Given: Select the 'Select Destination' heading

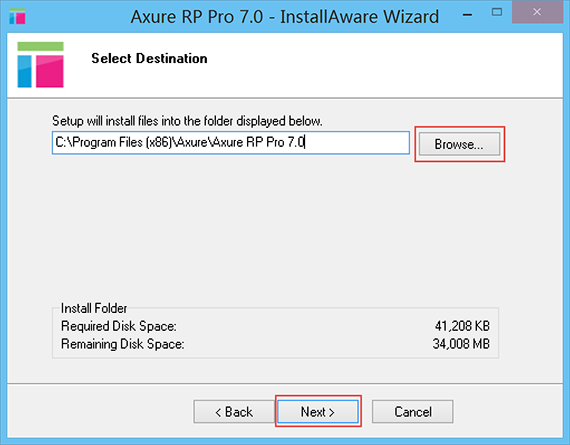Looking at the screenshot, I should point(149,59).
